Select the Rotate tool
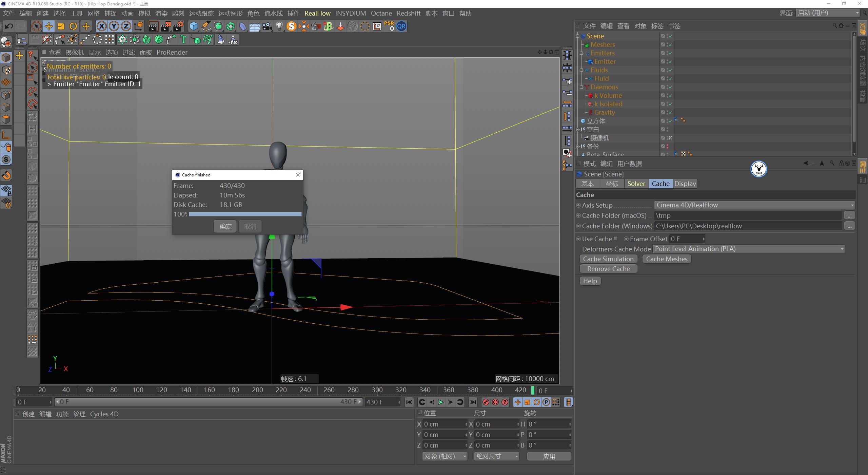This screenshot has width=868, height=475. [x=73, y=26]
